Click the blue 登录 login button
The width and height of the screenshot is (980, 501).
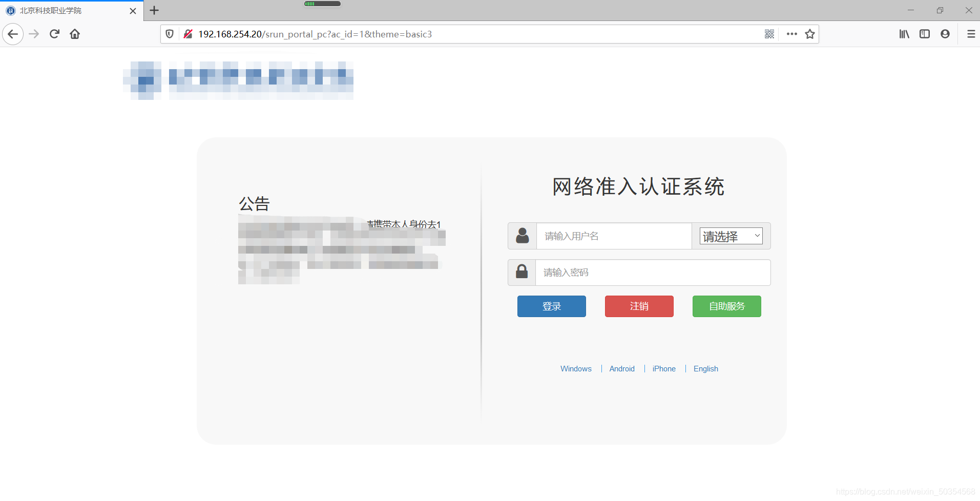coord(552,306)
